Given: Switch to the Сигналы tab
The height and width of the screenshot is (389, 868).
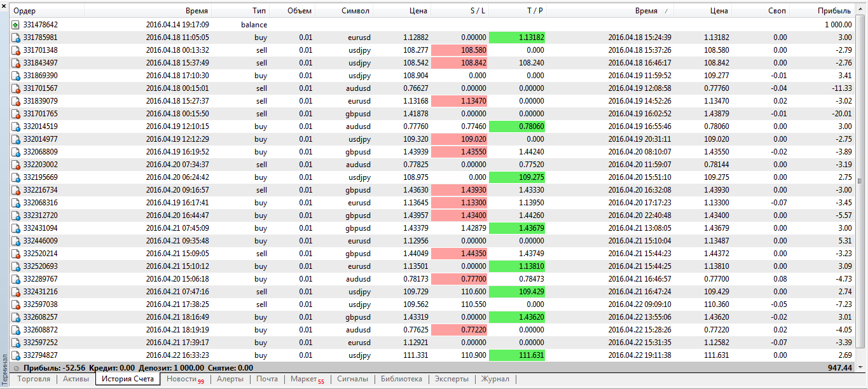Looking at the screenshot, I should coord(352,379).
